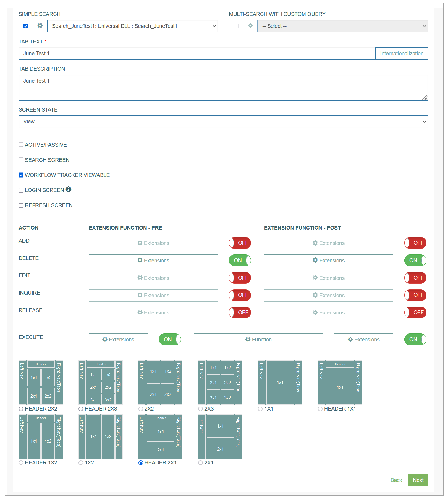The width and height of the screenshot is (448, 500).
Task: Open the Multi-Search Select dropdown
Action: (343, 26)
